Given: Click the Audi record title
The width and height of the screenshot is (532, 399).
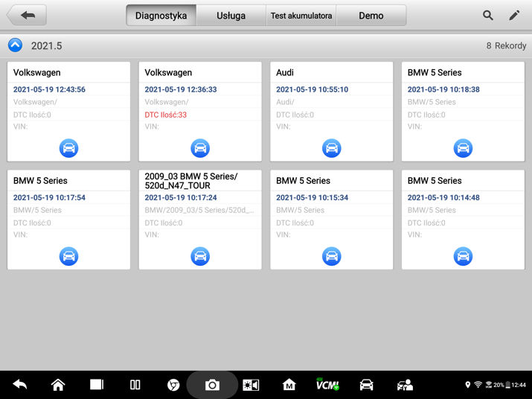Looking at the screenshot, I should (285, 72).
